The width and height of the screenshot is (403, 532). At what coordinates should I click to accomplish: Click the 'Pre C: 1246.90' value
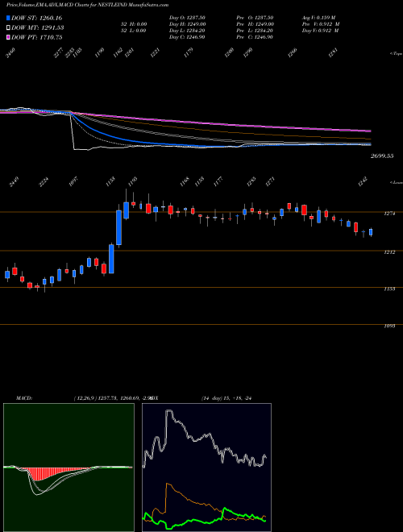tap(256, 37)
